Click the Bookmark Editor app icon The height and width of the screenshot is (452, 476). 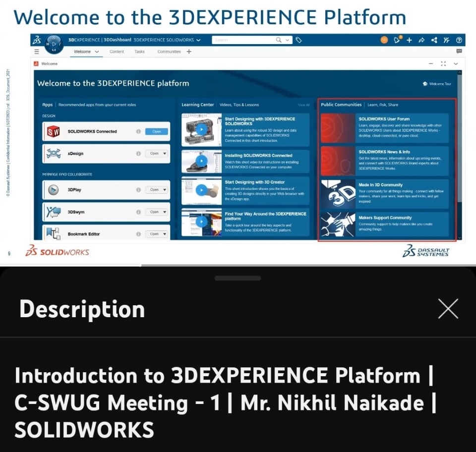pos(54,233)
